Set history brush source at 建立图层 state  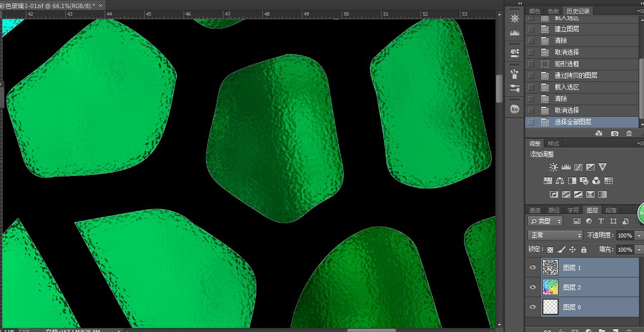(531, 29)
